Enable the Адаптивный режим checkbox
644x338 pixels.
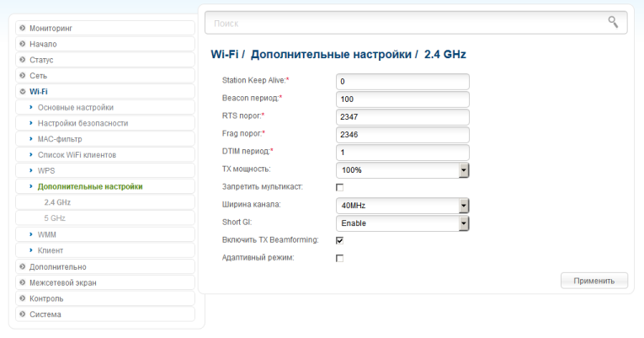pyautogui.click(x=339, y=258)
